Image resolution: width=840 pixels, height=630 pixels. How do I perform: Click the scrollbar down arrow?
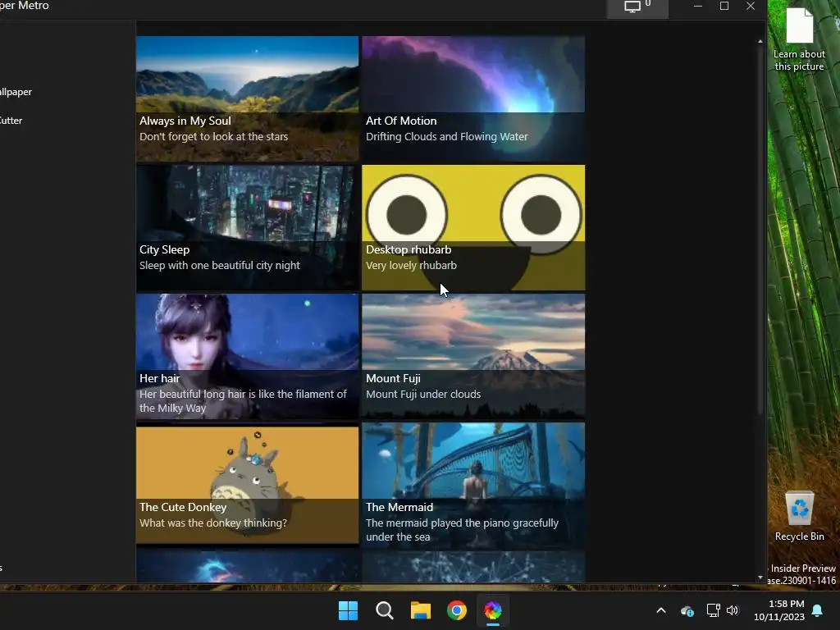[x=760, y=578]
